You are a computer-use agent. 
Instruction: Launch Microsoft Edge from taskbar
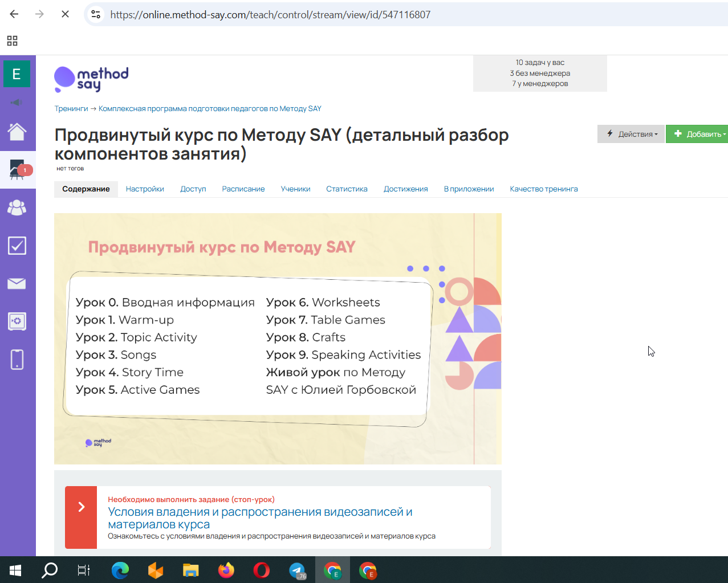[120, 570]
